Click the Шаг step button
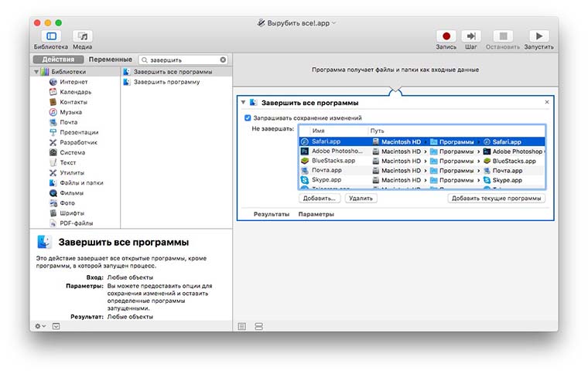 pyautogui.click(x=471, y=36)
